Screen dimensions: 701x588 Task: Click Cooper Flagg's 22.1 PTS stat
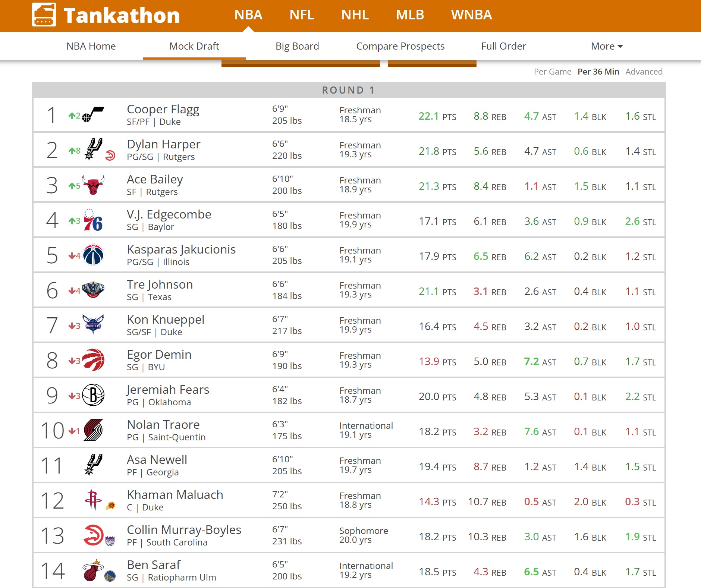[437, 116]
